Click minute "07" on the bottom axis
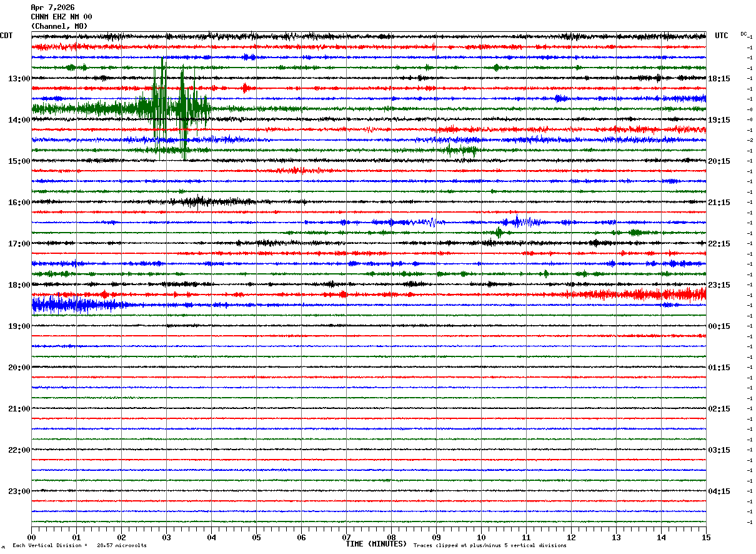Screen dimensions: 756x554 346,537
